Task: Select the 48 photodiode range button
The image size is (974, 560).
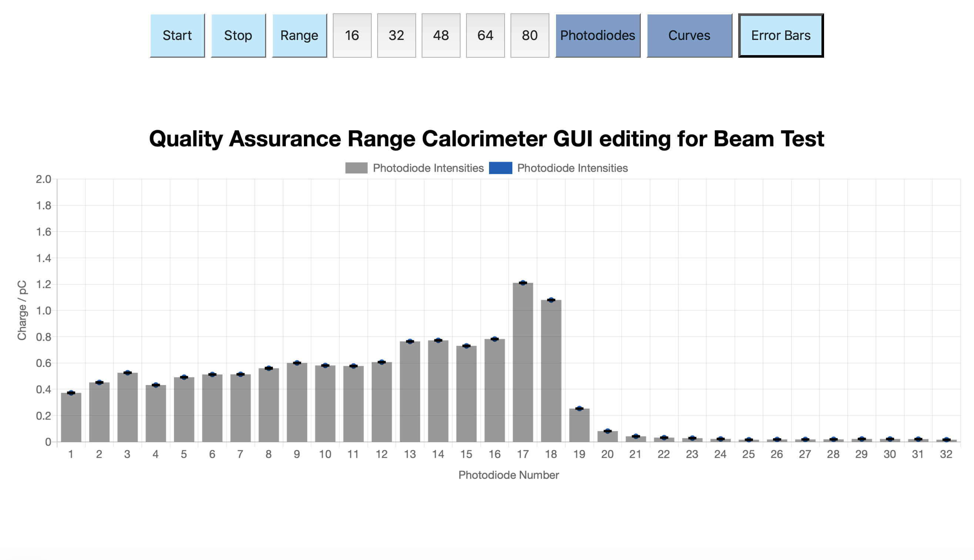Action: click(441, 36)
